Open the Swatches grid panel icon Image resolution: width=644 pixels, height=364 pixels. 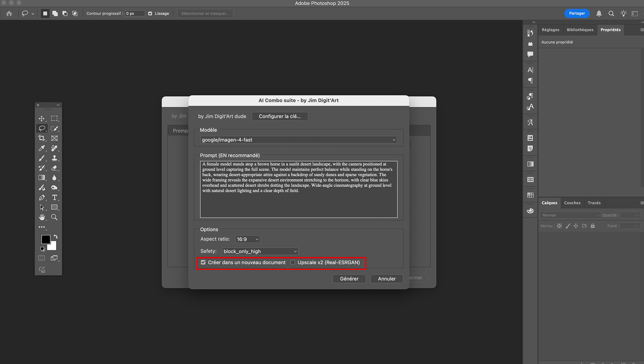click(530, 195)
